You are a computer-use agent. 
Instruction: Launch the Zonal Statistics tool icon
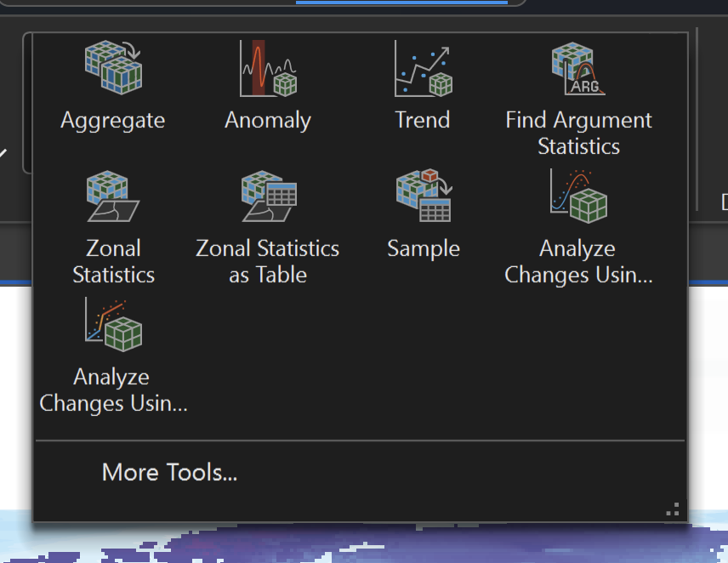[113, 196]
